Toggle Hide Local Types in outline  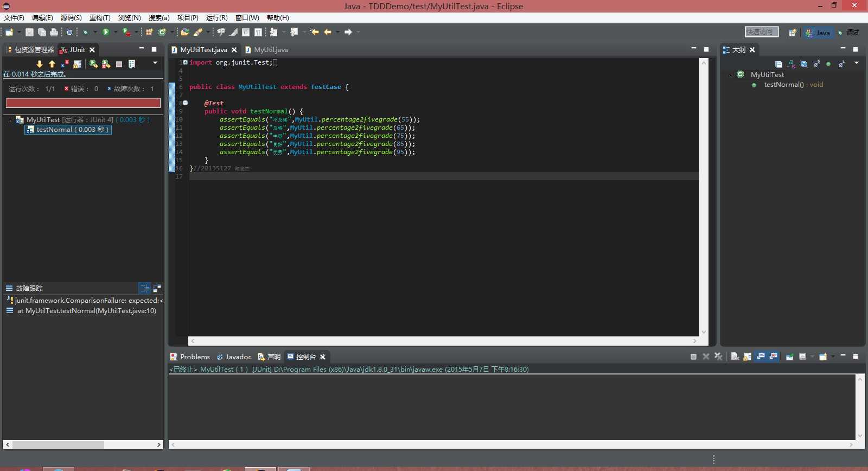(841, 63)
